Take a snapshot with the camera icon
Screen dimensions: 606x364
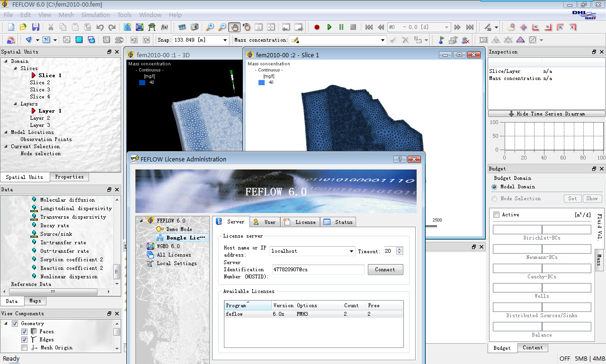point(195,27)
